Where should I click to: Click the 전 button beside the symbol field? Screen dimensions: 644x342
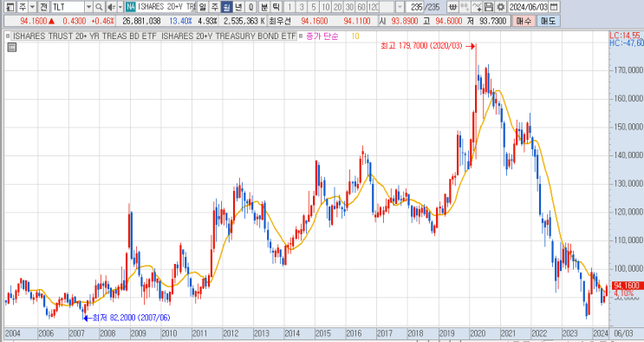(43, 7)
